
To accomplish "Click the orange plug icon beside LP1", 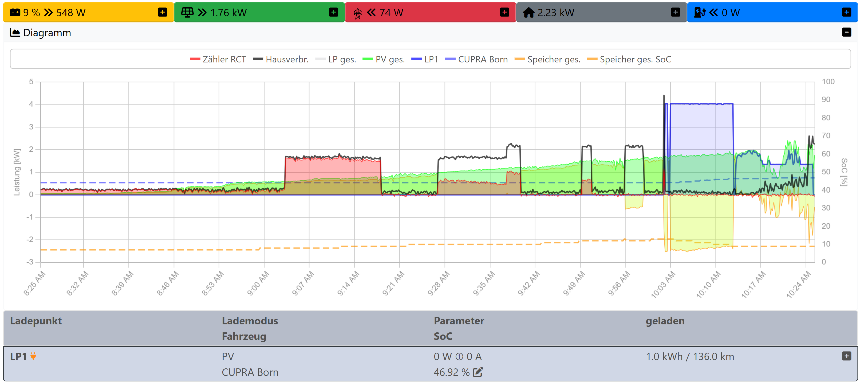I will pyautogui.click(x=33, y=356).
